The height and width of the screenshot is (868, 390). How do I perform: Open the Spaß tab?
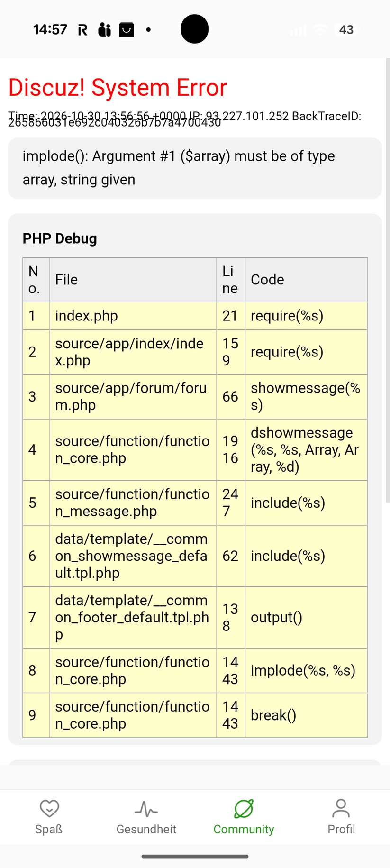[x=49, y=817]
